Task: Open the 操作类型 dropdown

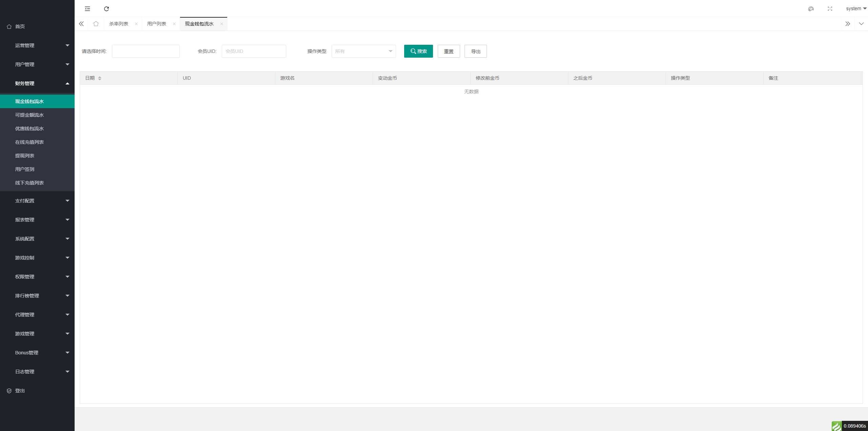Action: 363,51
